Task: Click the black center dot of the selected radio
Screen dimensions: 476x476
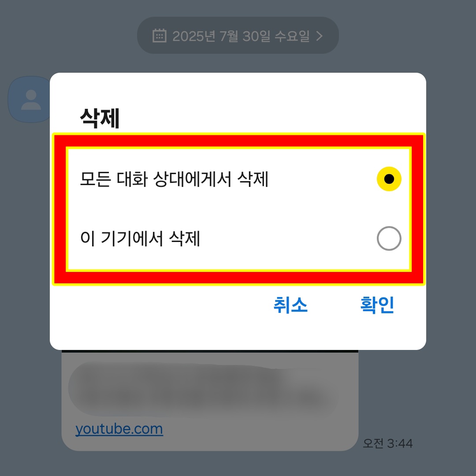Action: 389,179
